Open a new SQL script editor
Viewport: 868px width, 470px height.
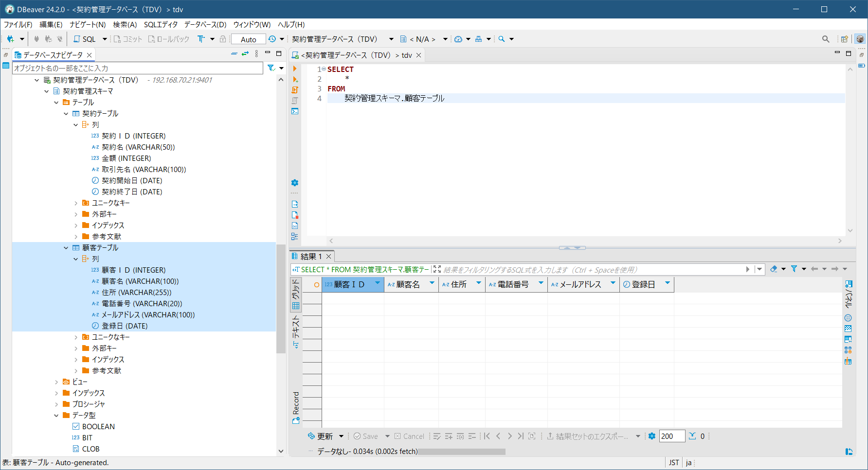[x=85, y=39]
